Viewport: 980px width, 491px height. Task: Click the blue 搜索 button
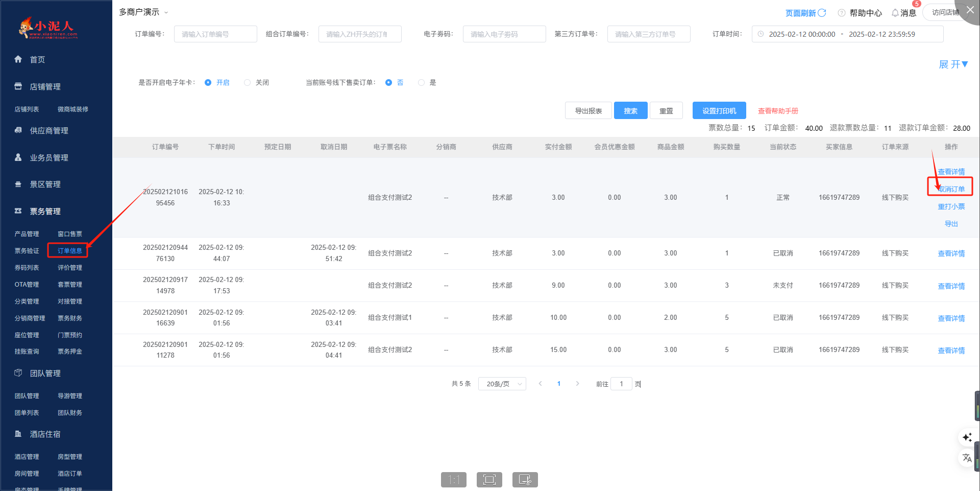click(x=630, y=110)
